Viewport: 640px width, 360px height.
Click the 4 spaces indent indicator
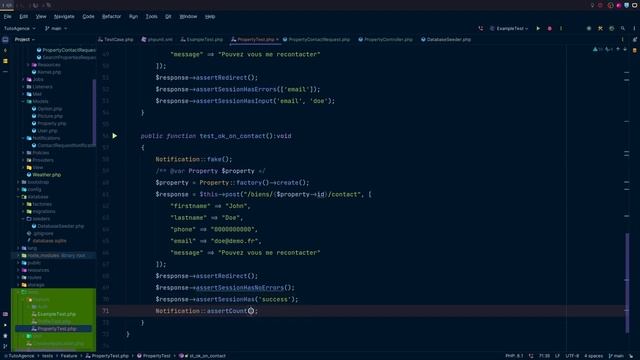593,356
